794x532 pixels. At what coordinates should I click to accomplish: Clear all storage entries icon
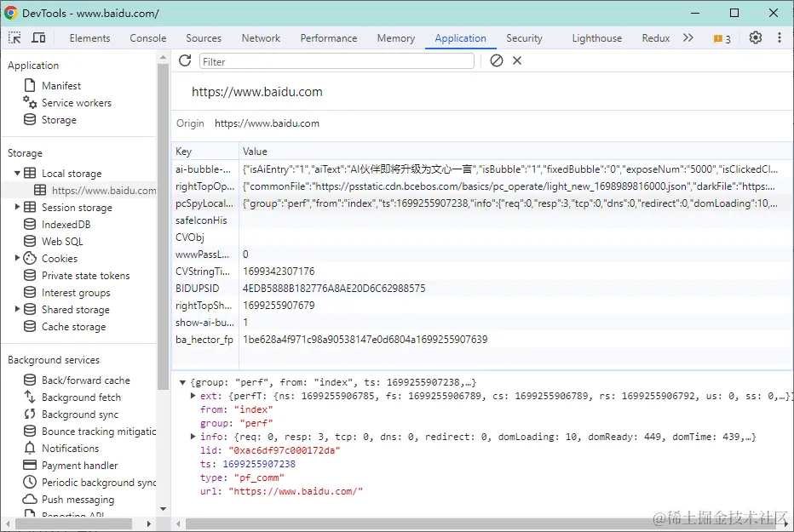[496, 60]
